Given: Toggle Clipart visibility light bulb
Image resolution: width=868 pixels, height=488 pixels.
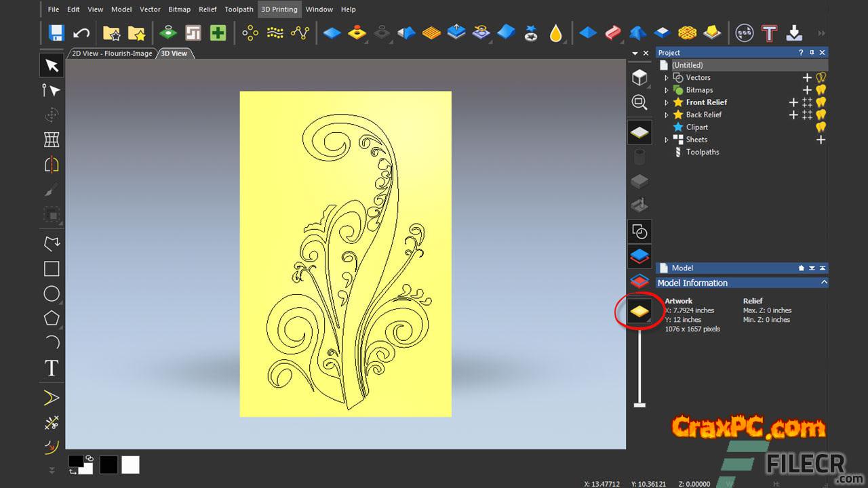Looking at the screenshot, I should click(821, 127).
